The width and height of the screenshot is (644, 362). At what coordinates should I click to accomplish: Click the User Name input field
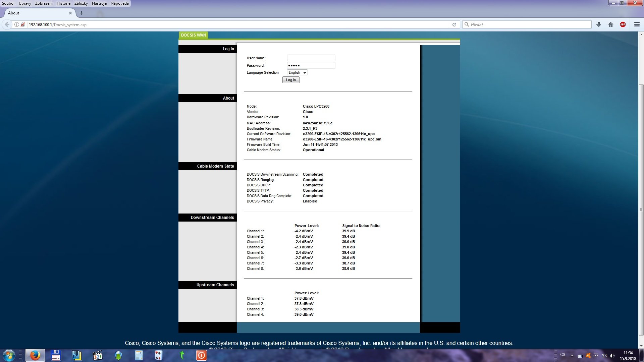(311, 58)
